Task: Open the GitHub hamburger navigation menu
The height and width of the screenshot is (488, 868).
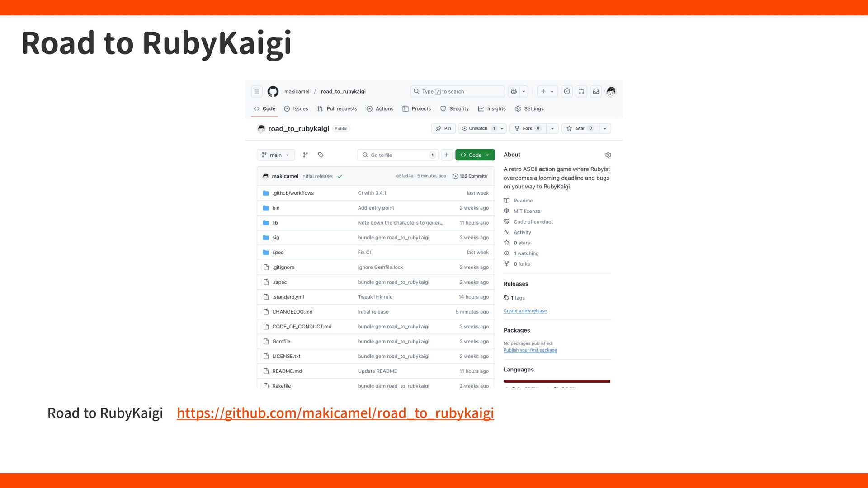Action: point(256,91)
